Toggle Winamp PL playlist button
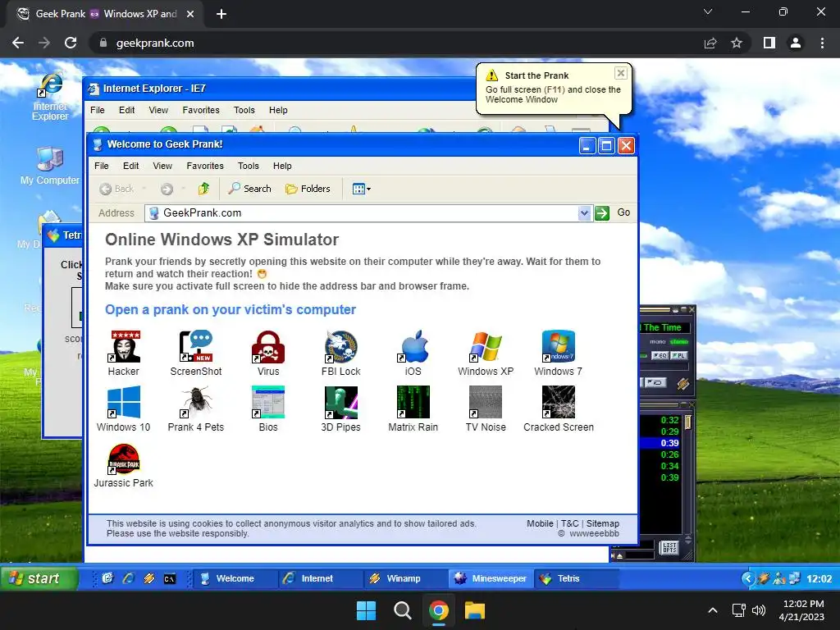Viewport: 840px width, 630px height. pos(678,356)
